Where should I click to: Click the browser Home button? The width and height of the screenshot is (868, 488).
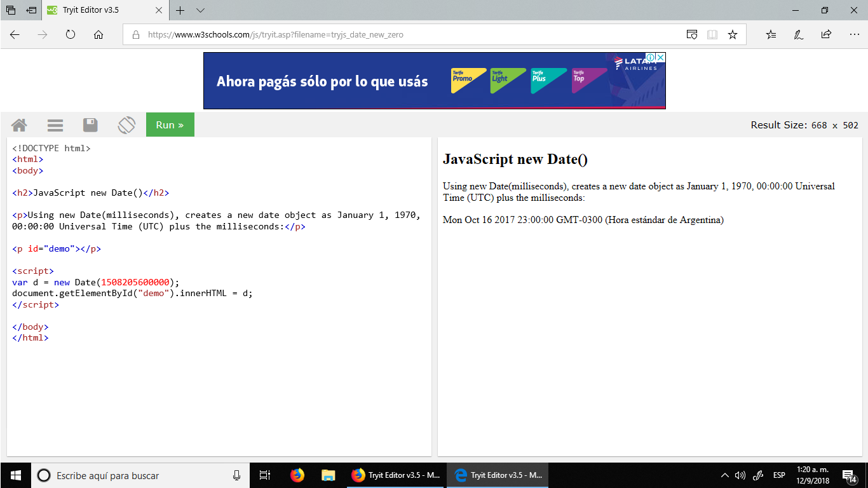coord(98,35)
